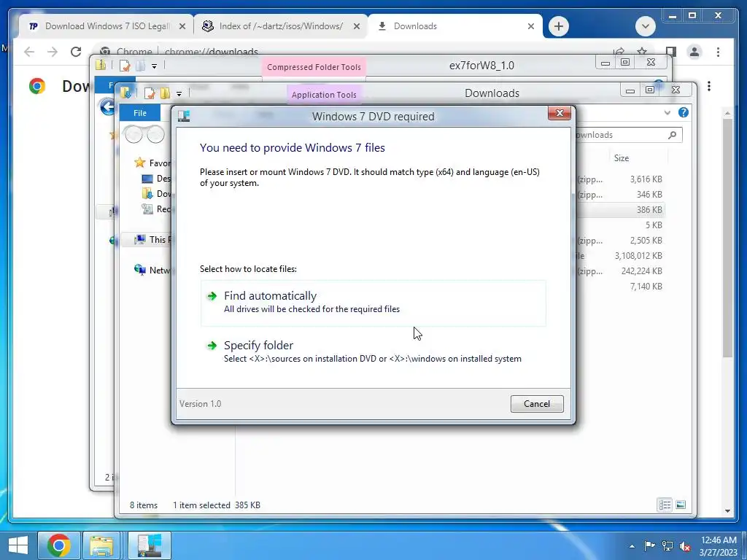747x560 pixels.
Task: Close the Windows 7 DVD required dialog
Action: tap(560, 113)
